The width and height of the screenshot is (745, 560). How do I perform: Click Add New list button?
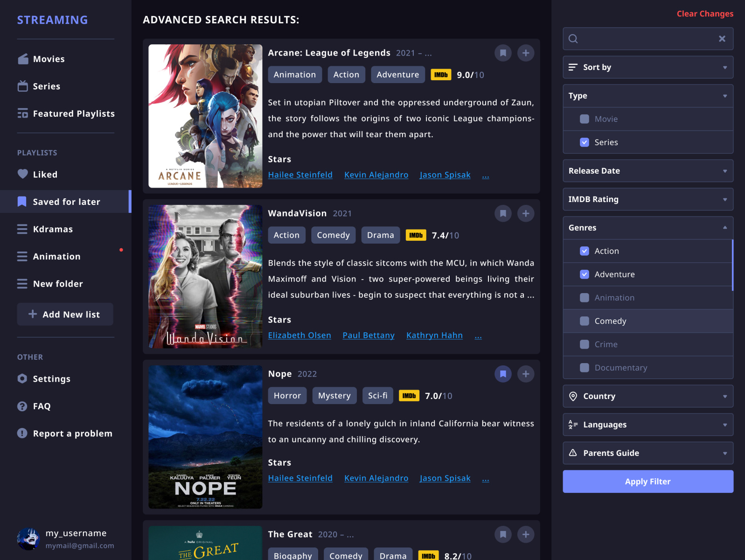point(65,314)
